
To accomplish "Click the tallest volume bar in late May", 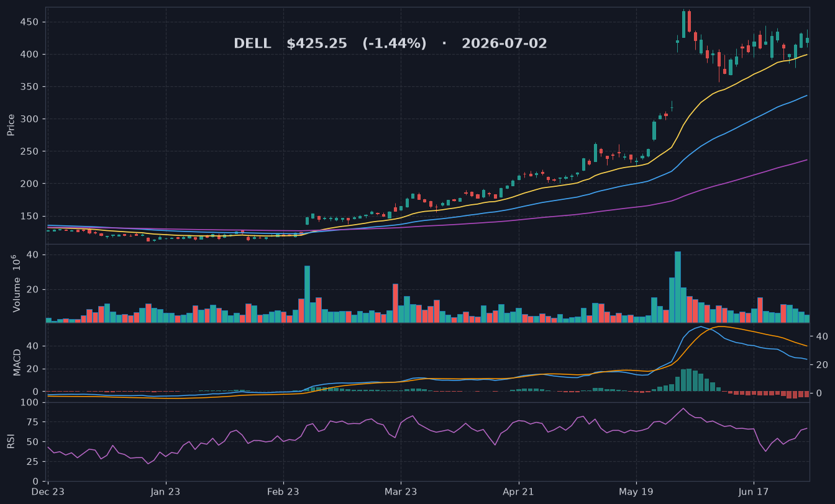I will click(x=678, y=287).
